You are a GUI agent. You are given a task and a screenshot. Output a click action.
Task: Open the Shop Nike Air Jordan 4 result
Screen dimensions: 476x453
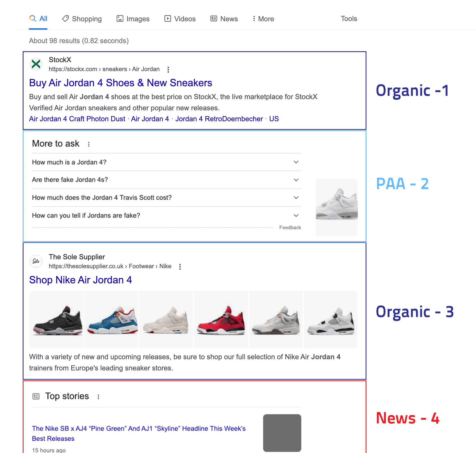(x=81, y=280)
